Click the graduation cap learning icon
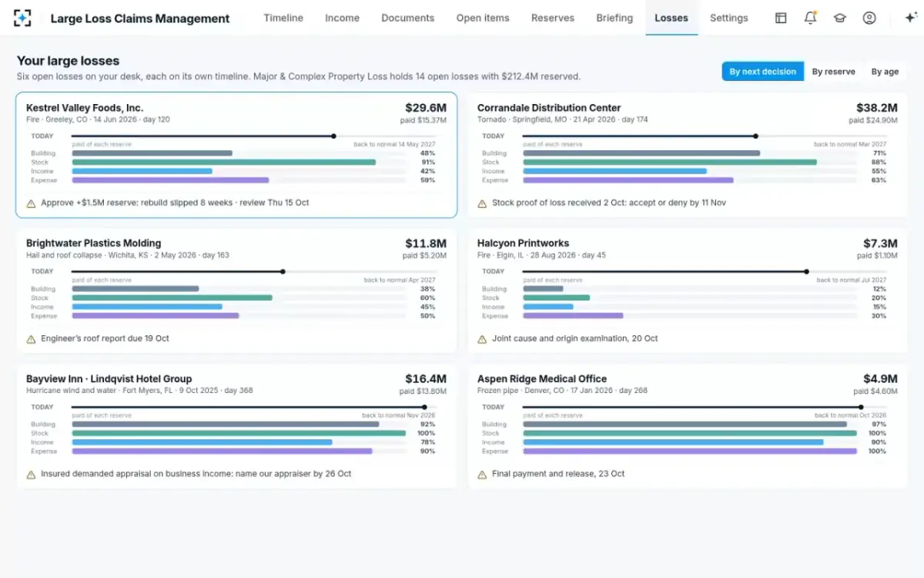Image resolution: width=924 pixels, height=578 pixels. (840, 18)
